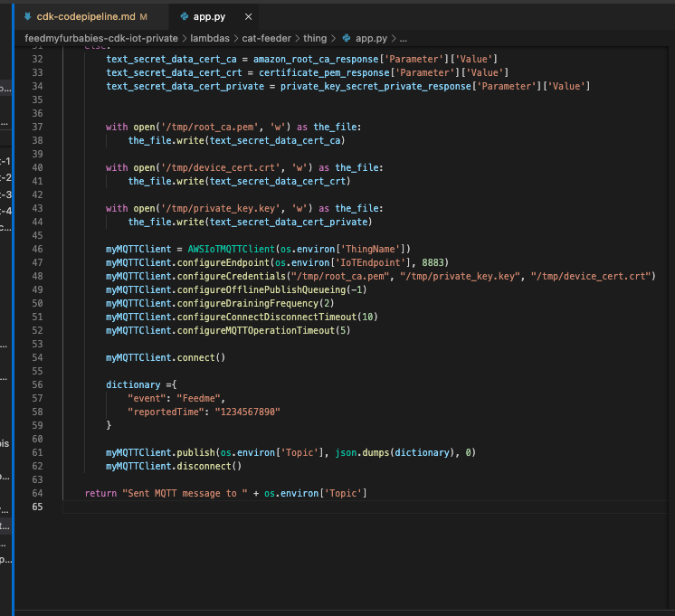Click the "1234567890" reportedTime value
The width and height of the screenshot is (675, 616).
tap(248, 412)
